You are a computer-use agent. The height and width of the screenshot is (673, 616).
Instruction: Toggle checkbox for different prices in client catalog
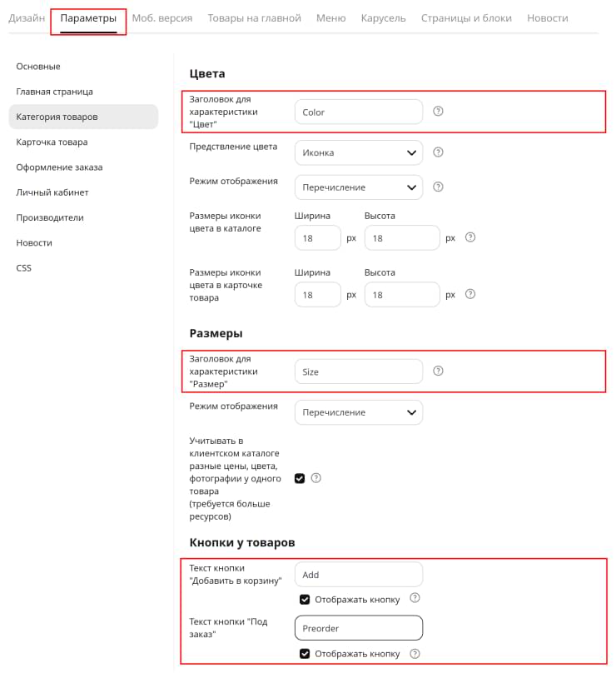pos(300,478)
